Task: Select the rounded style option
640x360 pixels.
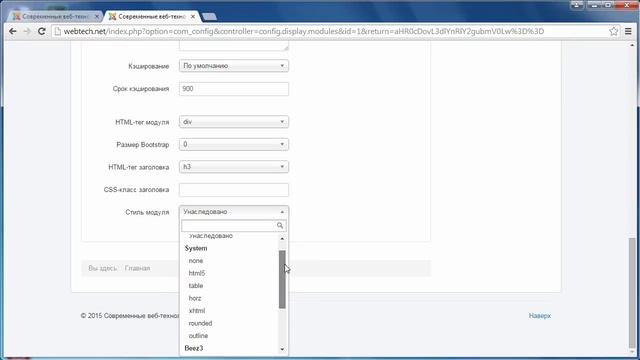Action: click(x=200, y=323)
